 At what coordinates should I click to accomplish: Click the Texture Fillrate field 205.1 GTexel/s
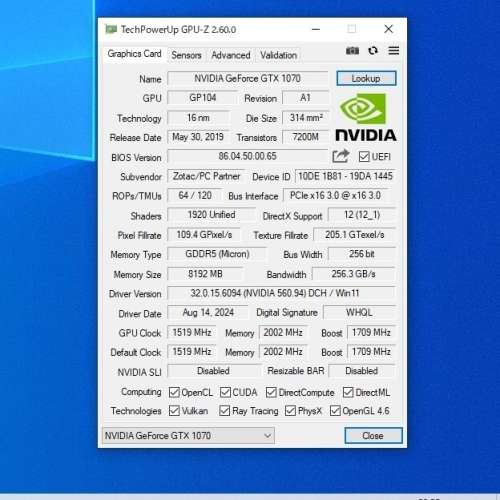[355, 235]
